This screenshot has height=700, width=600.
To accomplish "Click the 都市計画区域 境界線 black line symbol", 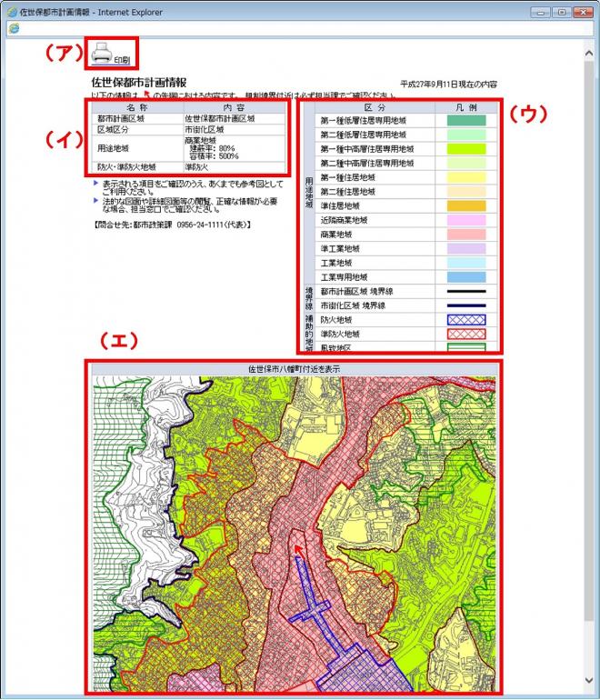I will [x=465, y=292].
